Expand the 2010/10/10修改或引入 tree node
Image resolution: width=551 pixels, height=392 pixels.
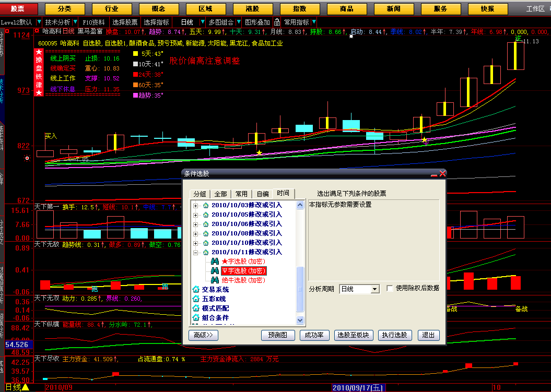[196, 243]
